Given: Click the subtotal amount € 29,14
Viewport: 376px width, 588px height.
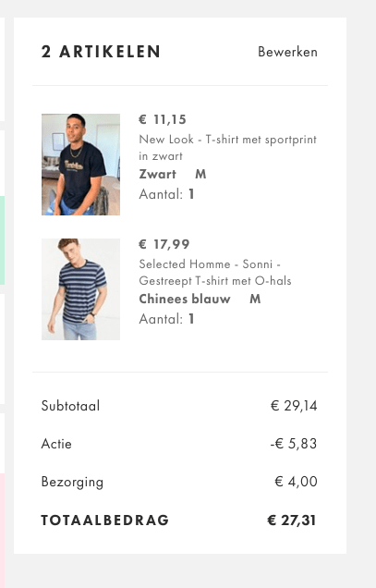Looking at the screenshot, I should [294, 406].
